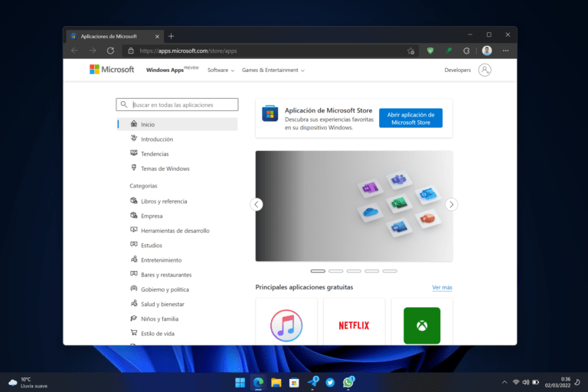Click the Aplicaciones de Microsoft tab
588x392 pixels.
pos(115,37)
